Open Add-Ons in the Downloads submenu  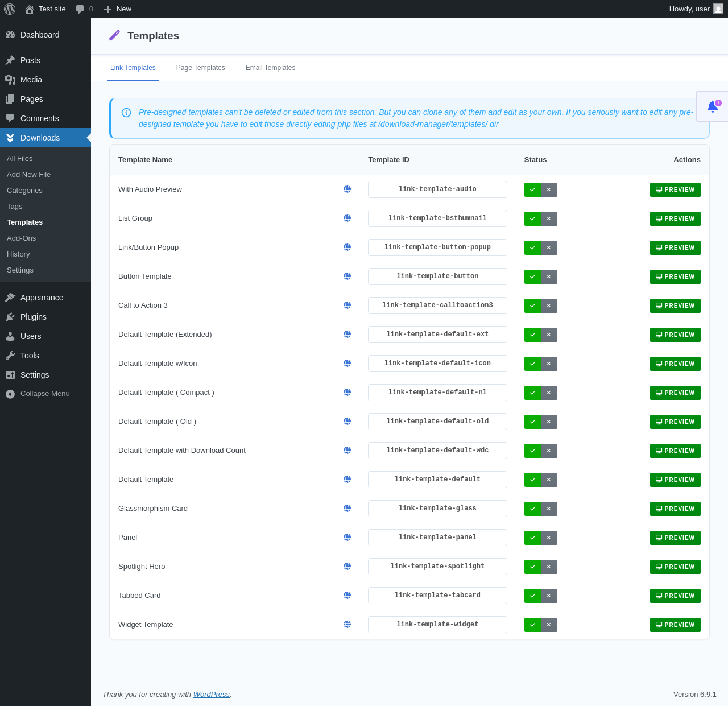[21, 238]
